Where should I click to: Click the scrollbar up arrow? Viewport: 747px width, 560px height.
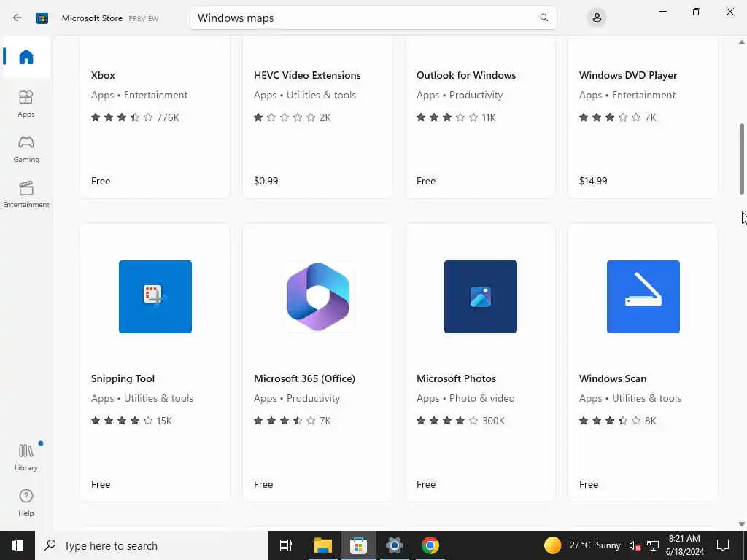pyautogui.click(x=742, y=42)
